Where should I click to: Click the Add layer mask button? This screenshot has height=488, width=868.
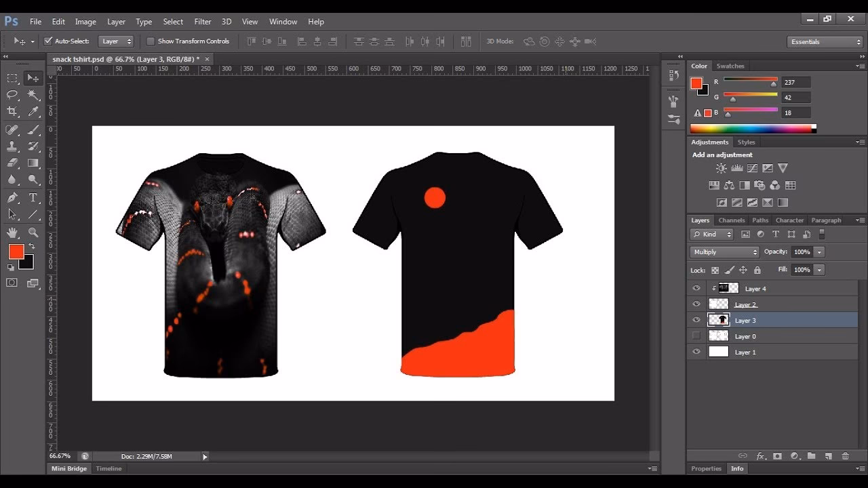776,457
